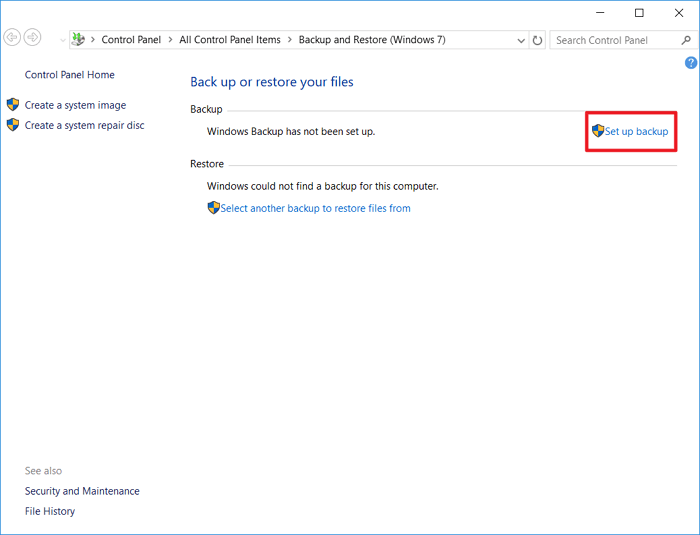
Task: Open Create a system repair disc
Action: coord(84,125)
